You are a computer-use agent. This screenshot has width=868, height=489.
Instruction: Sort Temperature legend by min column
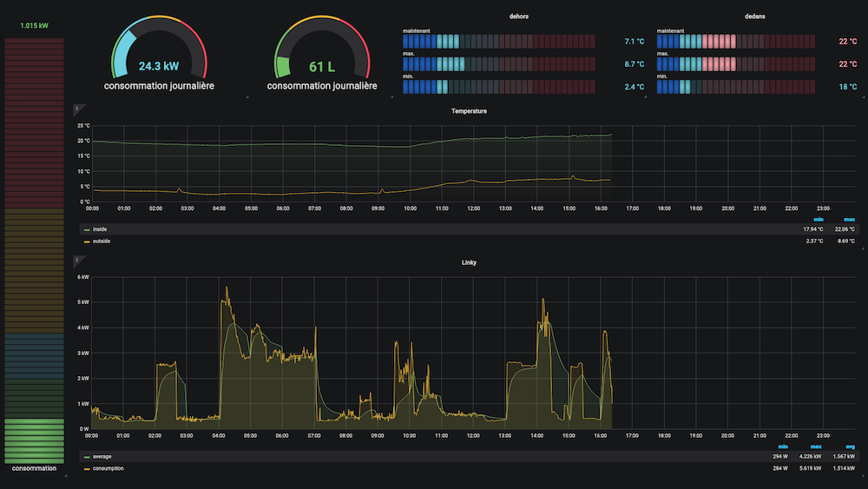coord(819,220)
